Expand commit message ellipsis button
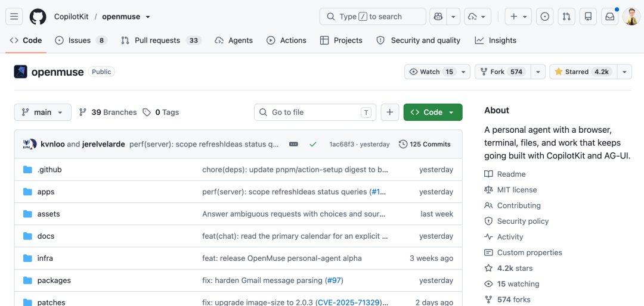 point(293,145)
